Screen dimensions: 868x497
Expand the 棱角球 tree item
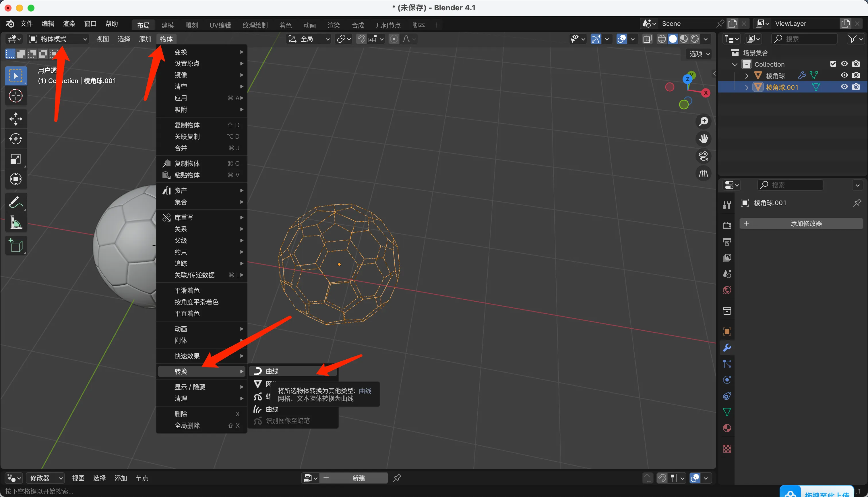pyautogui.click(x=747, y=76)
